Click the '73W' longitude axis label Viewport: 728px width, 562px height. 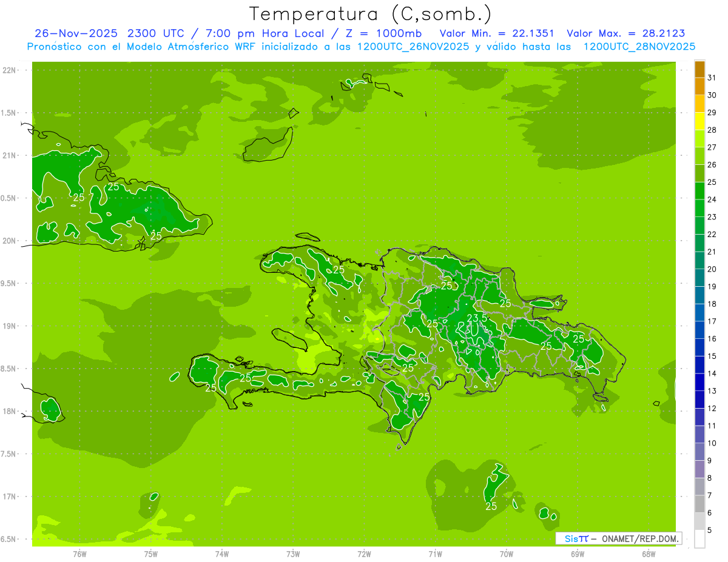(293, 554)
